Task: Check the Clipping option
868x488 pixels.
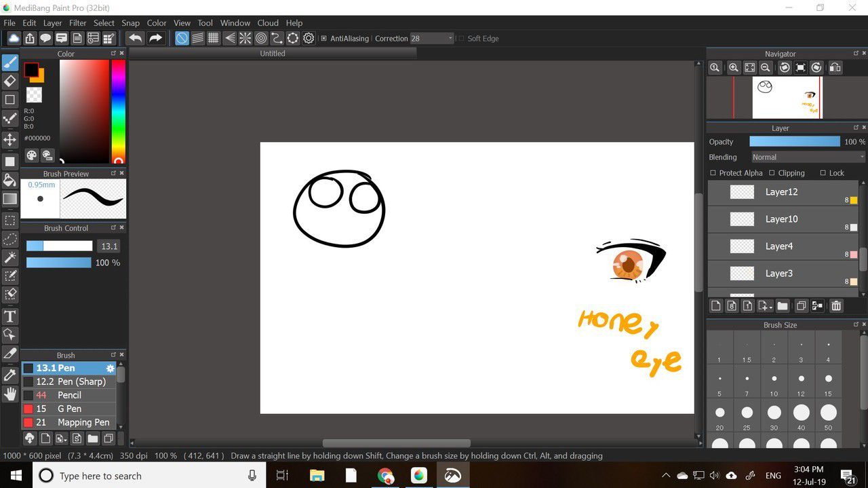Action: [x=772, y=173]
